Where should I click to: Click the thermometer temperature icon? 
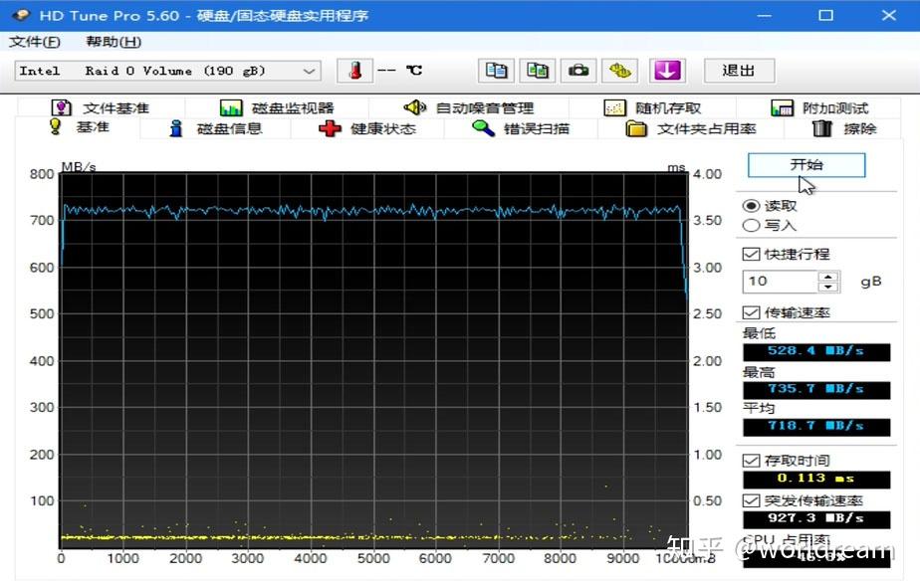[x=355, y=71]
